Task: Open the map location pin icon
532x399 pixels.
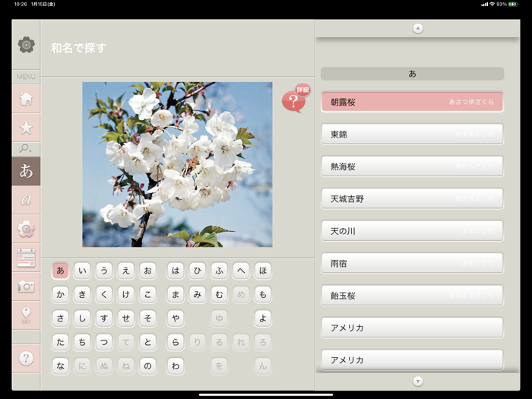Action: pyautogui.click(x=26, y=315)
